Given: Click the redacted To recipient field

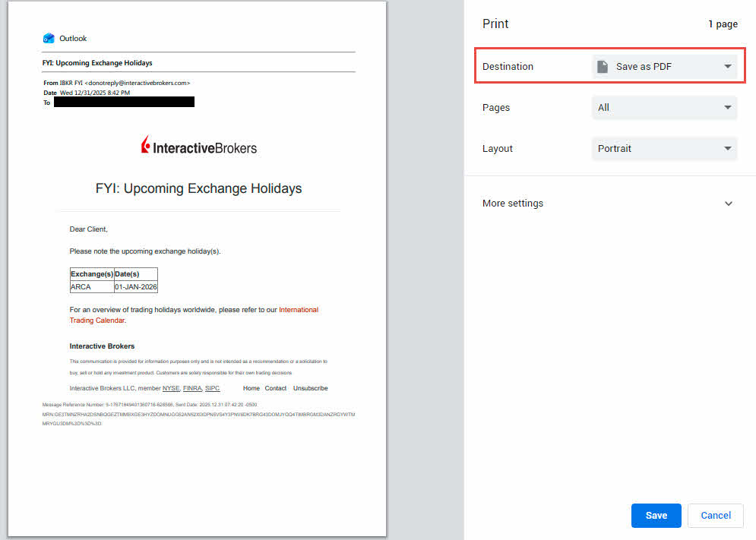Looking at the screenshot, I should [x=124, y=101].
